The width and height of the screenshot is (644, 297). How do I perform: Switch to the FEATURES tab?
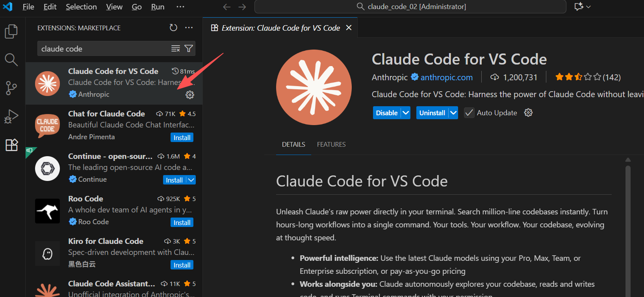pyautogui.click(x=331, y=144)
